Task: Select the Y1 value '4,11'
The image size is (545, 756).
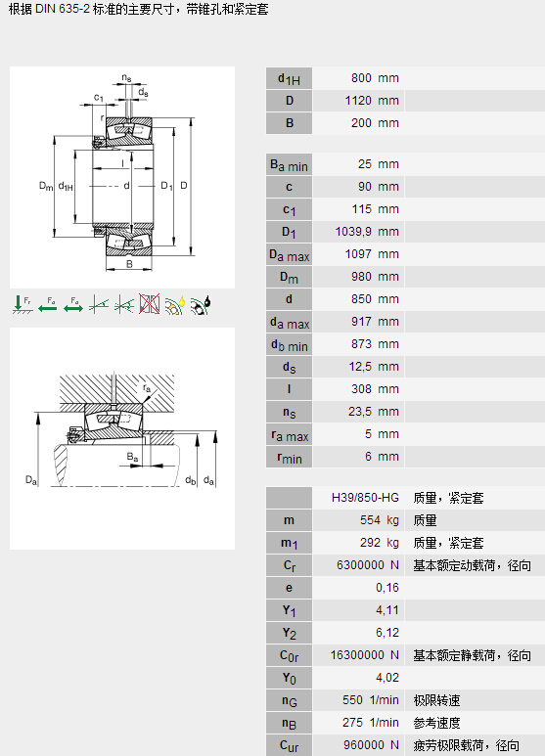Action: (387, 610)
